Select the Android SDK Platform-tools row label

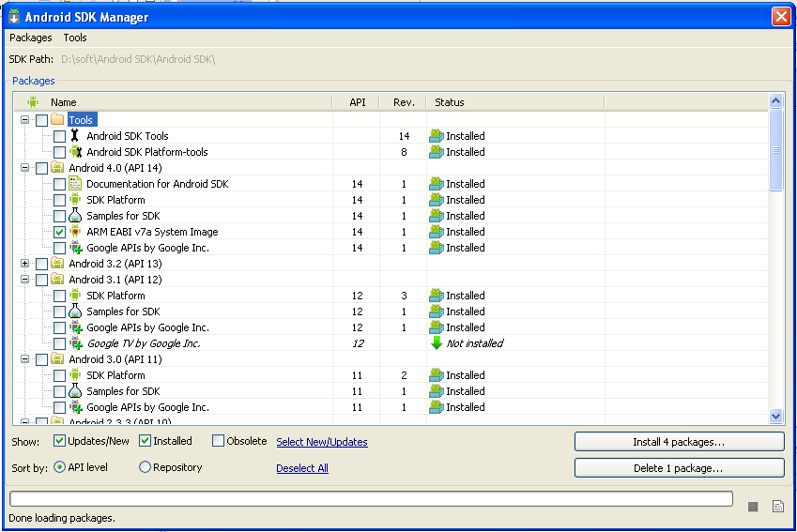146,152
